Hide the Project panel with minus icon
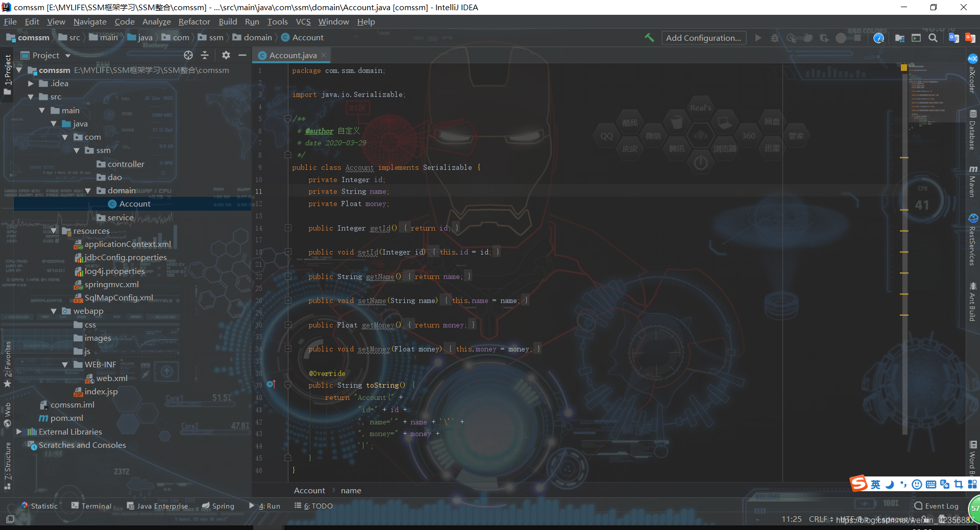The height and width of the screenshot is (530, 980). [242, 55]
